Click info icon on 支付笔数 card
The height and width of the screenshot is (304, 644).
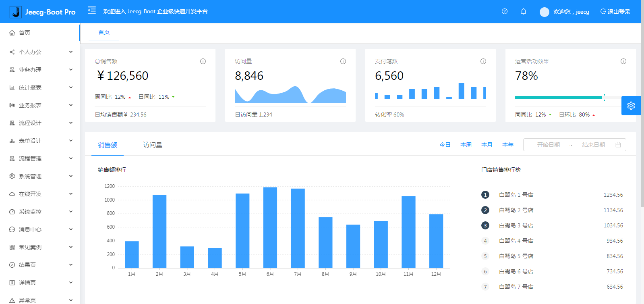tap(483, 61)
